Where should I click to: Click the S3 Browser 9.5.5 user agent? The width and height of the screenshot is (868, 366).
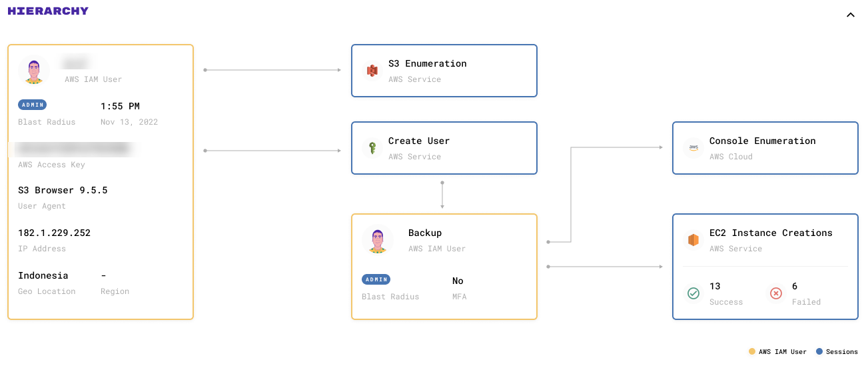[63, 190]
